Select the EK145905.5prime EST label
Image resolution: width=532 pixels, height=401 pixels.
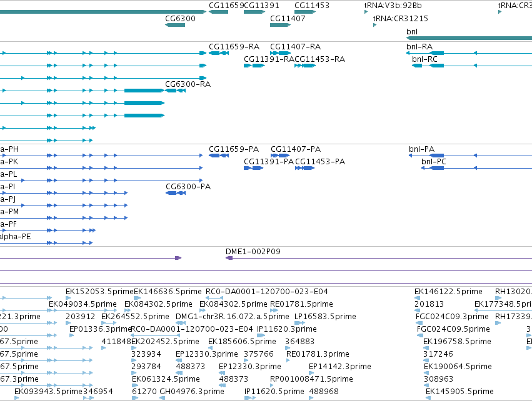pos(459,392)
